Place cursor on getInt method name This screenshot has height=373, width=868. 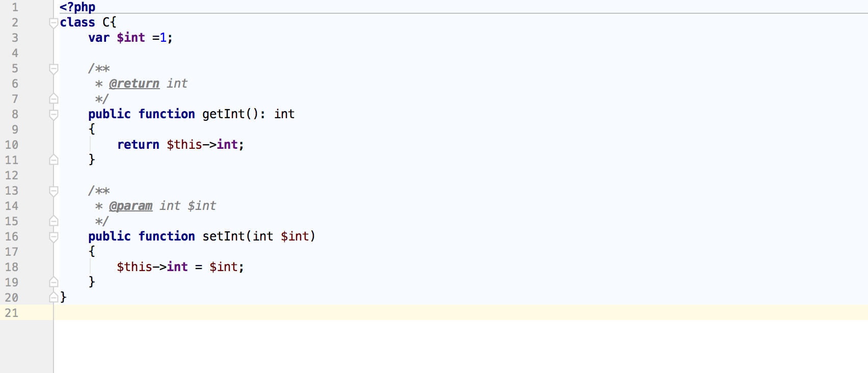click(x=224, y=114)
